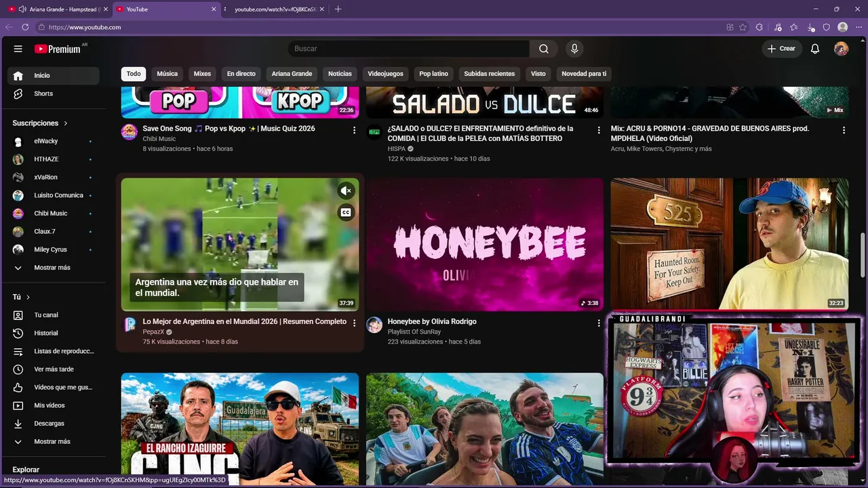This screenshot has width=868, height=488.
Task: Open Vídeos que me gustan
Action: click(x=53, y=387)
